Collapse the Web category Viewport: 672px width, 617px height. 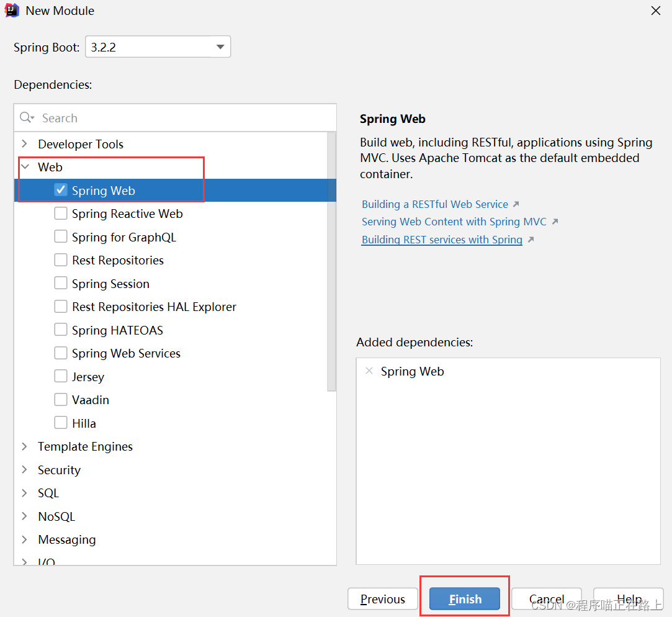[25, 167]
